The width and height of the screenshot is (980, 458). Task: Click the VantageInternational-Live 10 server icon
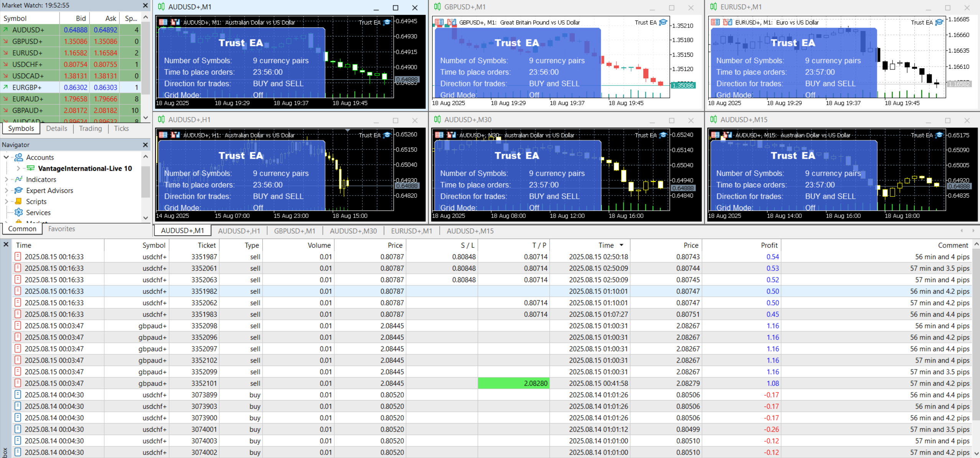pos(31,168)
